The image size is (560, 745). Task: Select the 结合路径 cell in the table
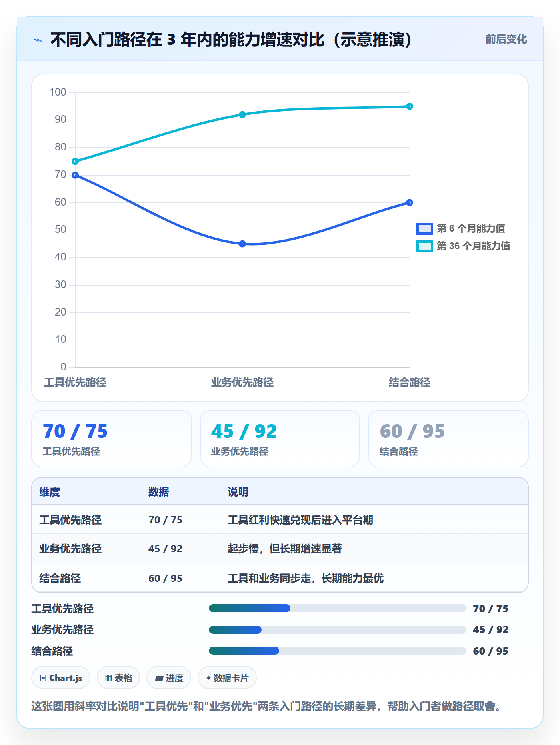pos(60,578)
